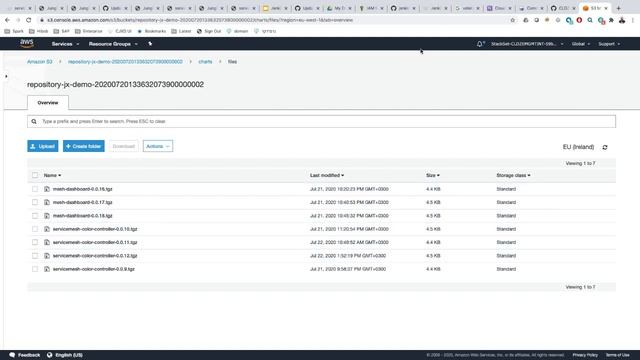Click the browser back arrow

point(7,20)
